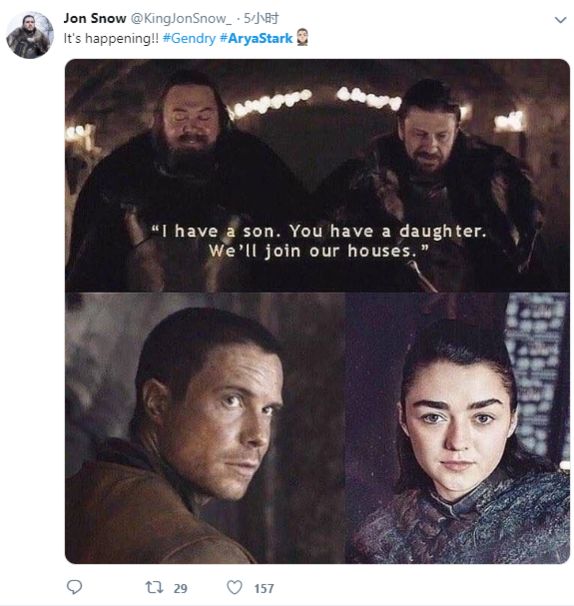Like the tweet with the heart icon
This screenshot has height=606, width=574.
coord(234,587)
